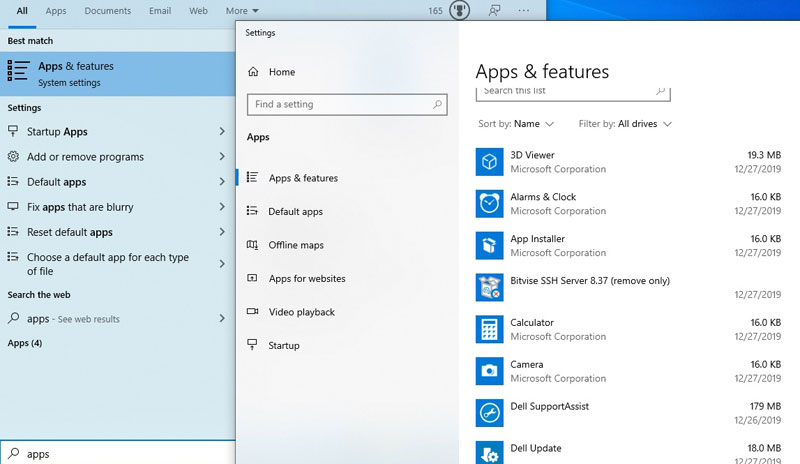Viewport: 800px width, 464px height.
Task: Click the 3D Viewer app icon
Action: [x=489, y=162]
